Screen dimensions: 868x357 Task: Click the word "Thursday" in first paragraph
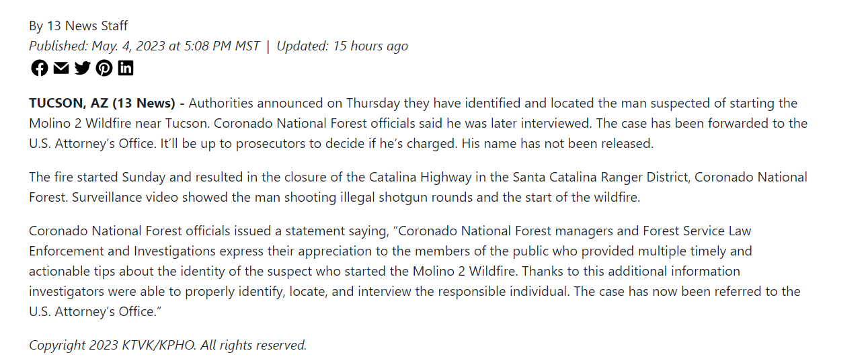click(372, 104)
